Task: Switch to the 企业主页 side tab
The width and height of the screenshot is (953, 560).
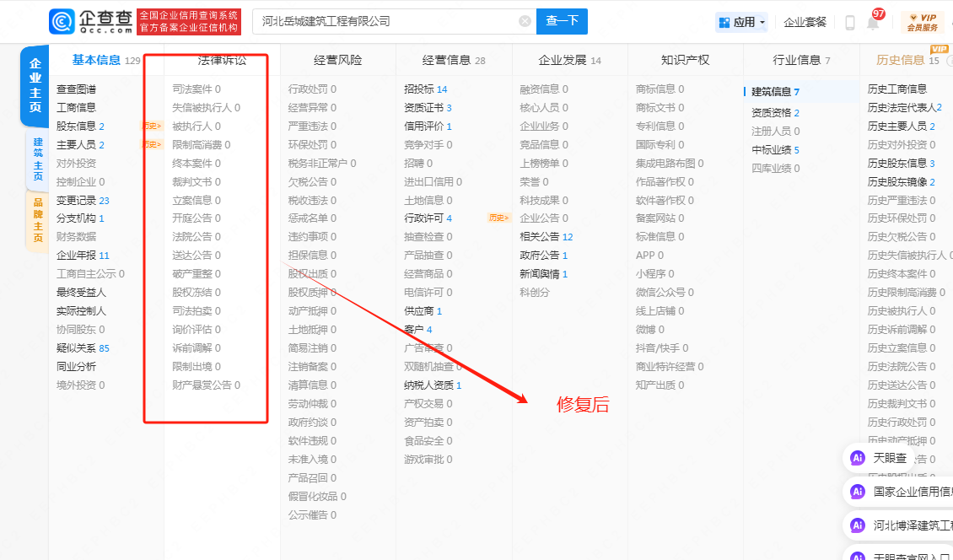Action: click(x=35, y=86)
